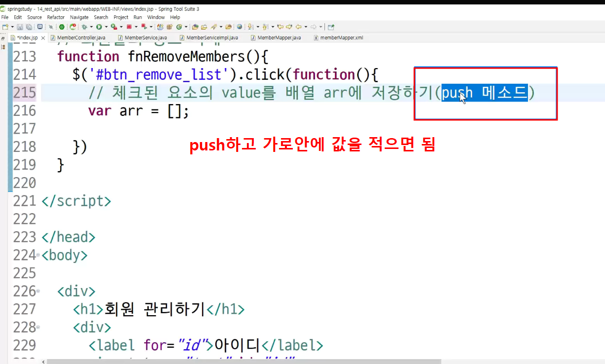This screenshot has height=364, width=605.
Task: Open the web browser globe icon
Action: click(x=240, y=27)
